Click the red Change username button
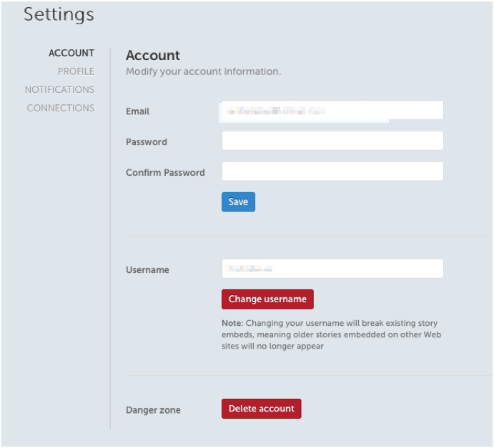Screen dimensions: 494x448 [267, 299]
